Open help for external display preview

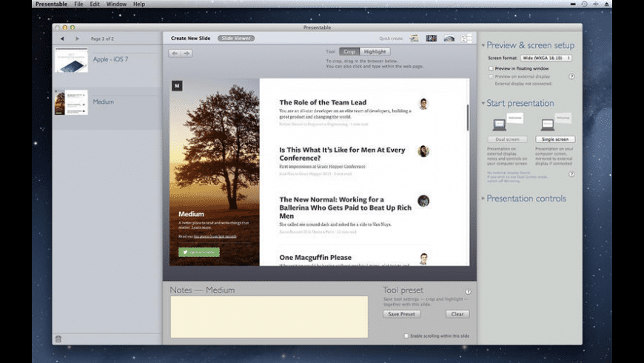pos(571,76)
